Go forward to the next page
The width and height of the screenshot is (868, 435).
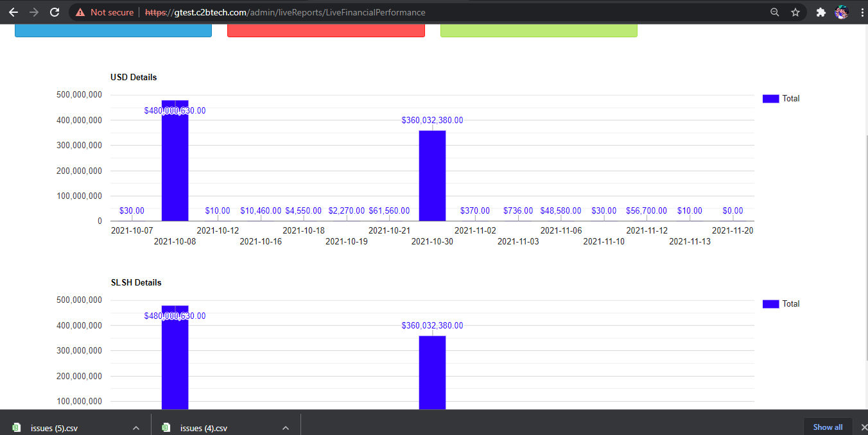(34, 12)
